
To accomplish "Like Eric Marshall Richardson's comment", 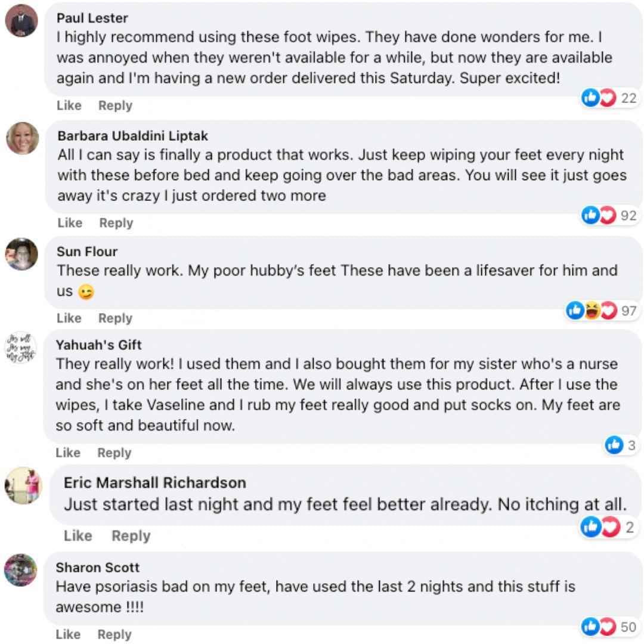I will point(78,536).
